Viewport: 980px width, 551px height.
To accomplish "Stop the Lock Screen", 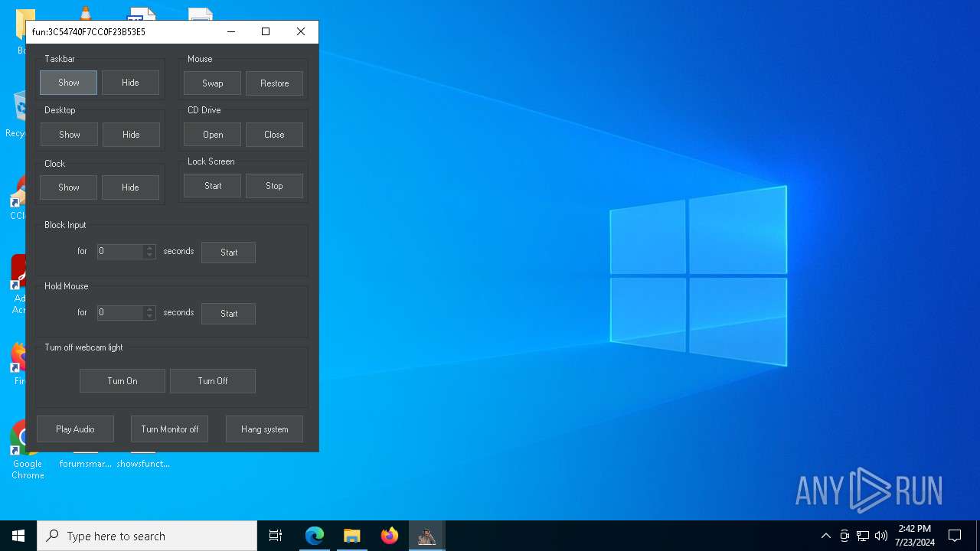I will pyautogui.click(x=274, y=186).
